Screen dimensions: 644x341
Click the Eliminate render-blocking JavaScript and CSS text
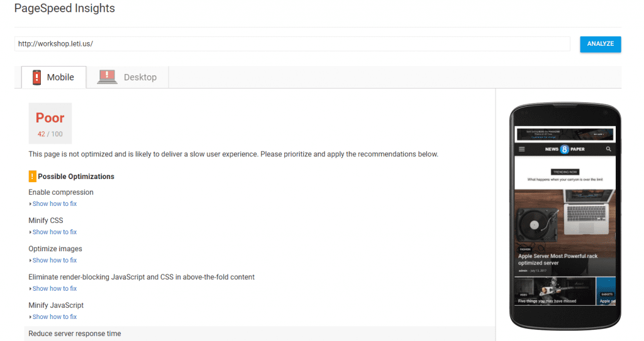coord(142,277)
